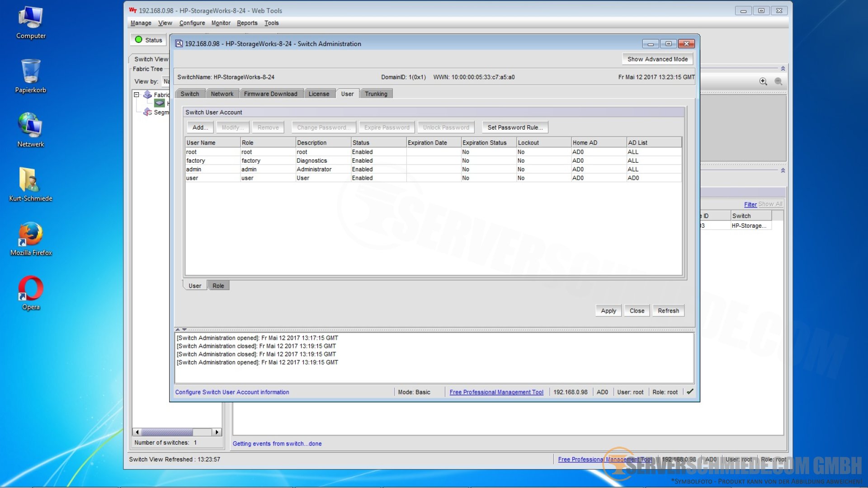868x488 pixels.
Task: Collapse the events panel double-chevron
Action: (783, 171)
